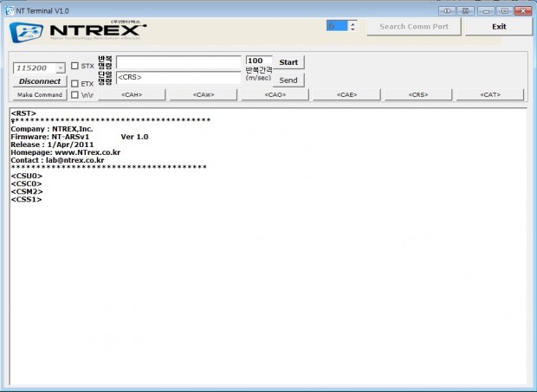Click the <CAE> shortcut button
The width and height of the screenshot is (537, 392).
point(347,94)
